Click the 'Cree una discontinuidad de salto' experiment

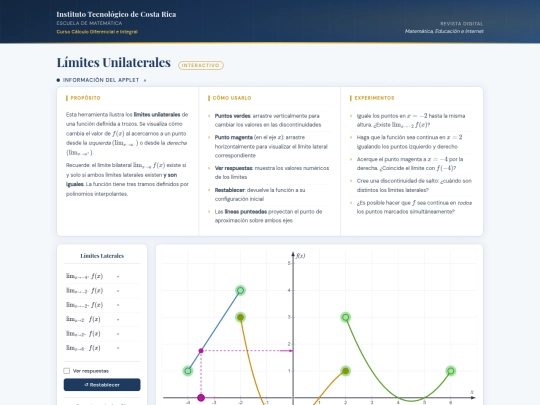pos(411,185)
